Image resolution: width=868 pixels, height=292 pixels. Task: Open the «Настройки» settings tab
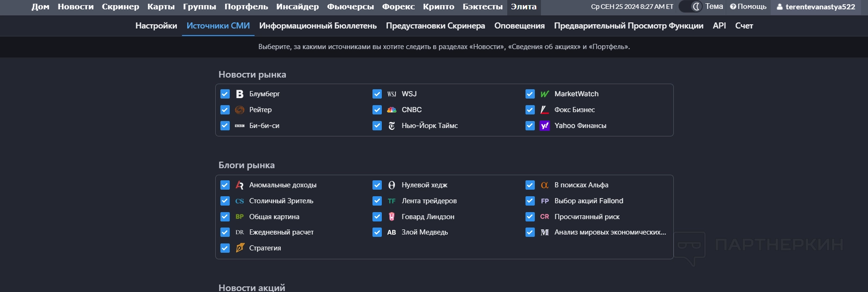pos(156,26)
